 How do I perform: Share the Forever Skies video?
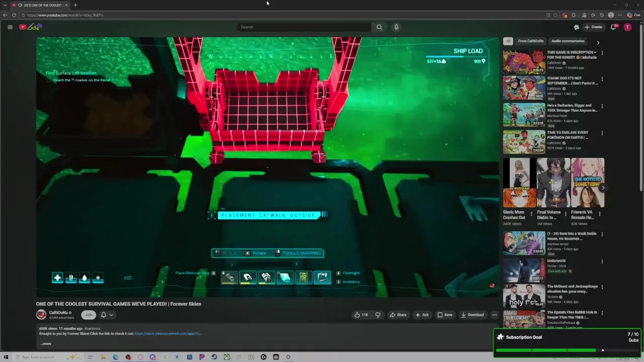pyautogui.click(x=398, y=315)
